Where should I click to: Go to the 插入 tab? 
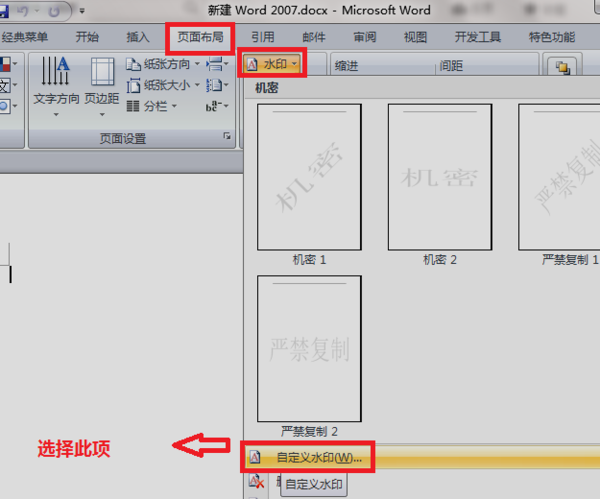[x=138, y=37]
